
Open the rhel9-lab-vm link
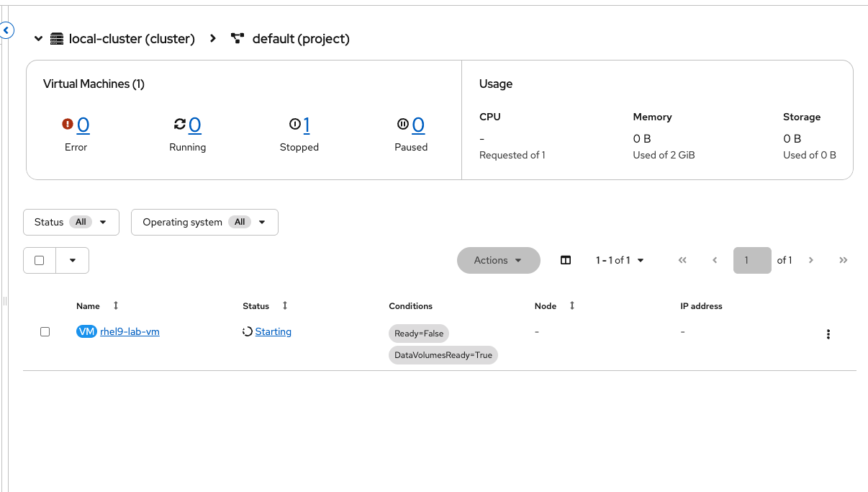130,331
